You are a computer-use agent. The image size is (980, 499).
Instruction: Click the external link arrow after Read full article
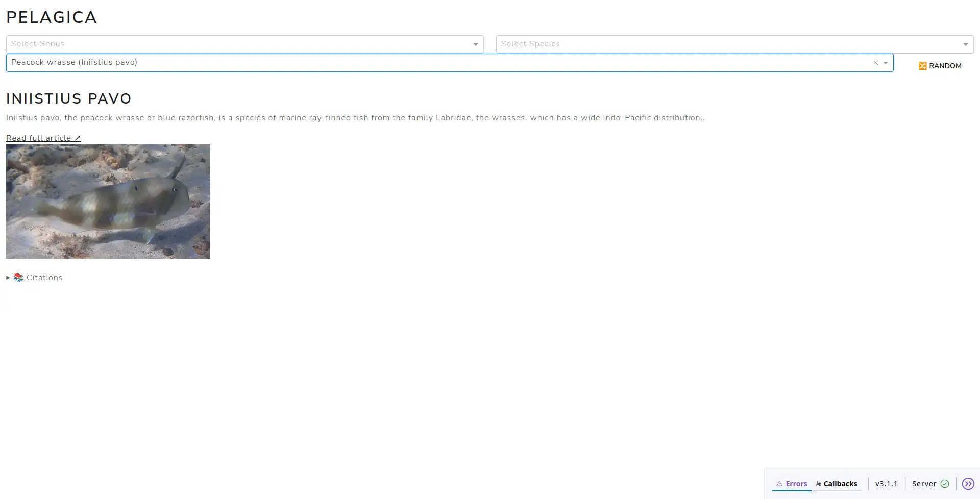[x=78, y=137]
